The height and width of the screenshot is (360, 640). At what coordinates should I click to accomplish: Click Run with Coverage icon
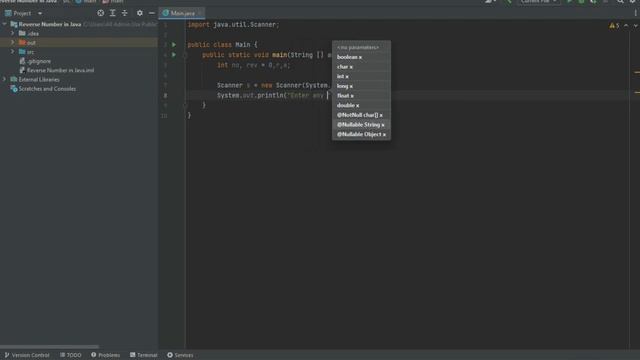pos(593,2)
